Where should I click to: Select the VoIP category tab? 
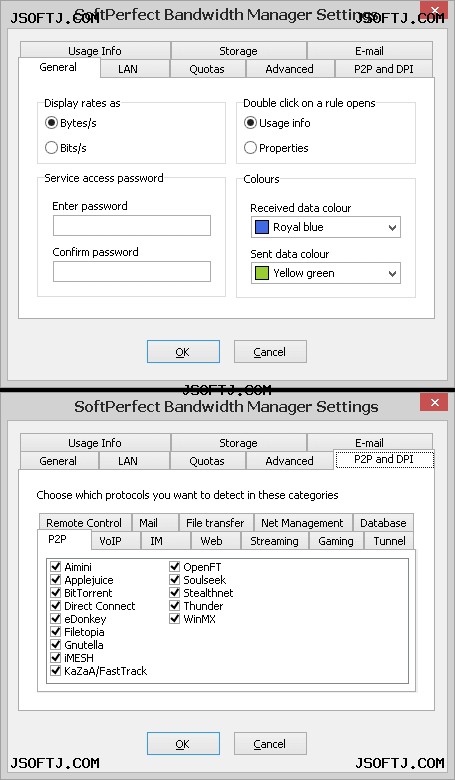coord(110,541)
